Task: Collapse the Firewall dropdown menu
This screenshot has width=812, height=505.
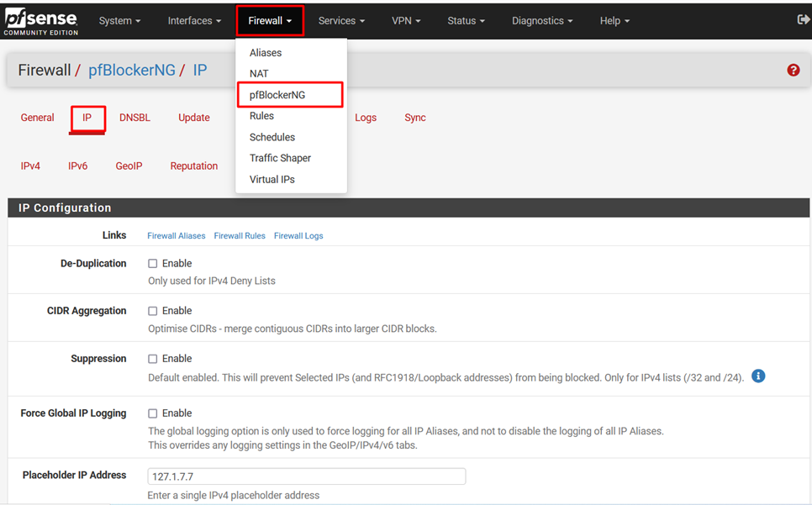Action: click(270, 21)
